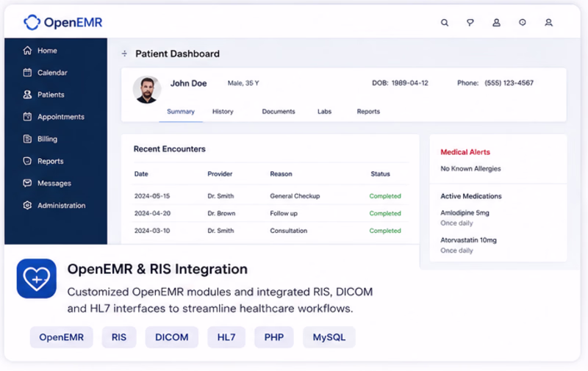This screenshot has height=371, width=588.
Task: Click the Home house icon
Action: coord(27,50)
